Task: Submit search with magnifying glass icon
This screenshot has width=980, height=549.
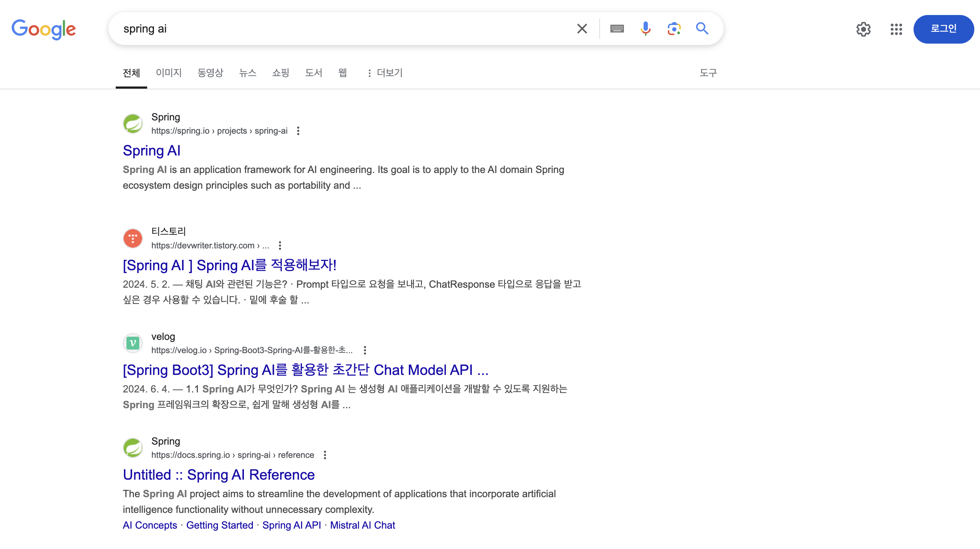Action: 702,29
